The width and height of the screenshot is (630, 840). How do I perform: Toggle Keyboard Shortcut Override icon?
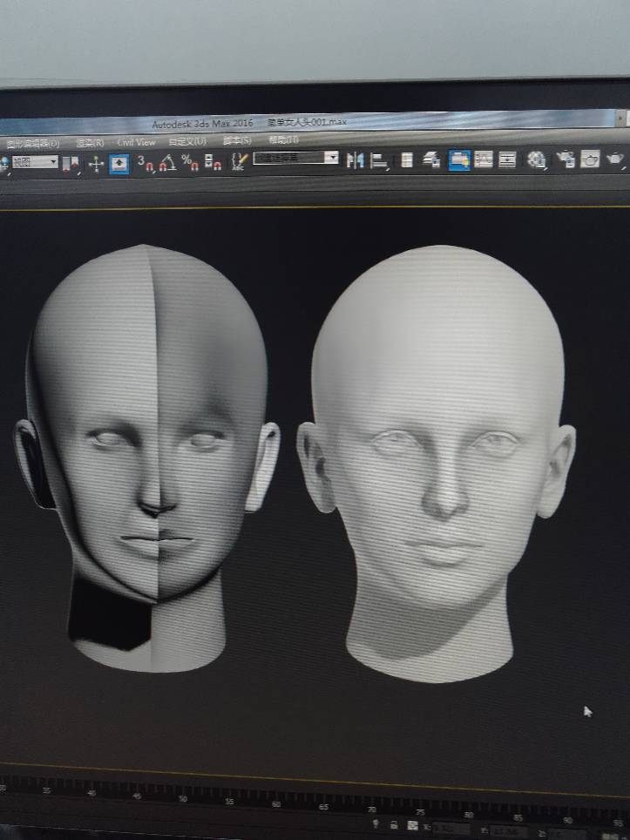coord(119,163)
